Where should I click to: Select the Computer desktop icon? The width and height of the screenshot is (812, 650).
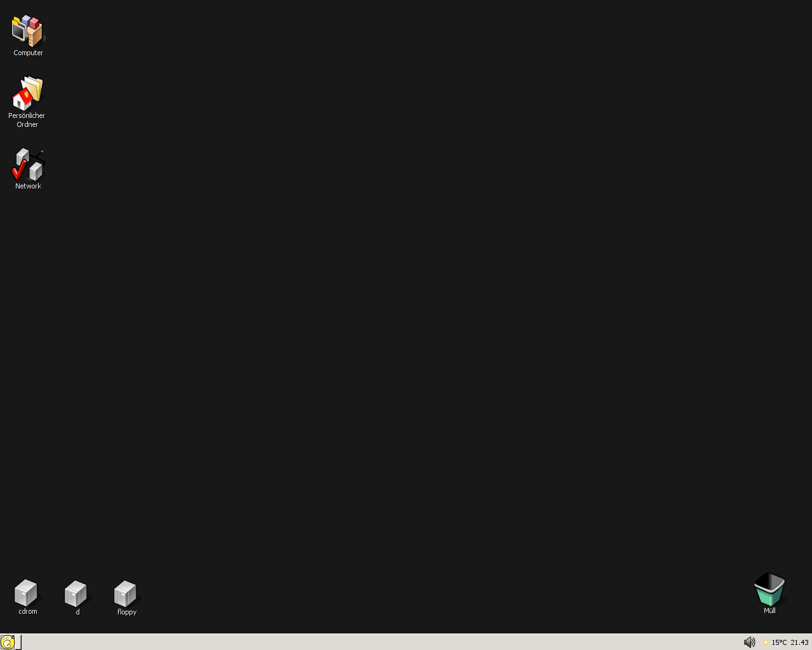pyautogui.click(x=28, y=30)
